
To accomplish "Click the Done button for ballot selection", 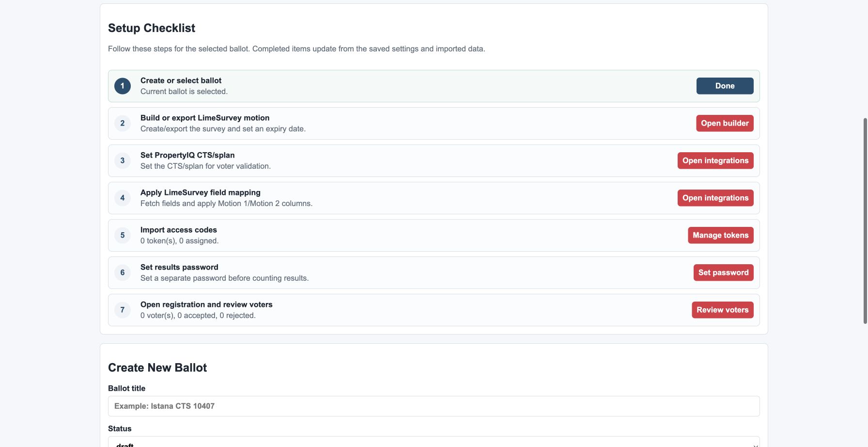I will point(725,86).
